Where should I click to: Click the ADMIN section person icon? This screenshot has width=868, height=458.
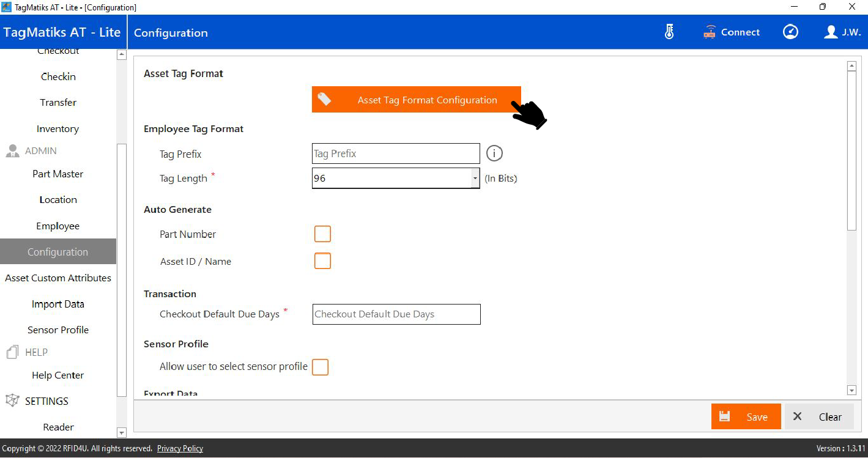12,151
